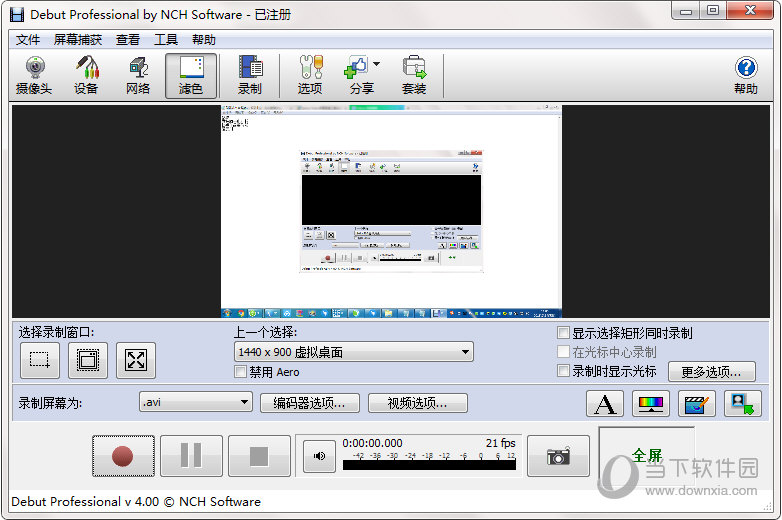Image resolution: width=782 pixels, height=520 pixels.
Task: Open the 帮助 menu in menu bar
Action: point(203,39)
